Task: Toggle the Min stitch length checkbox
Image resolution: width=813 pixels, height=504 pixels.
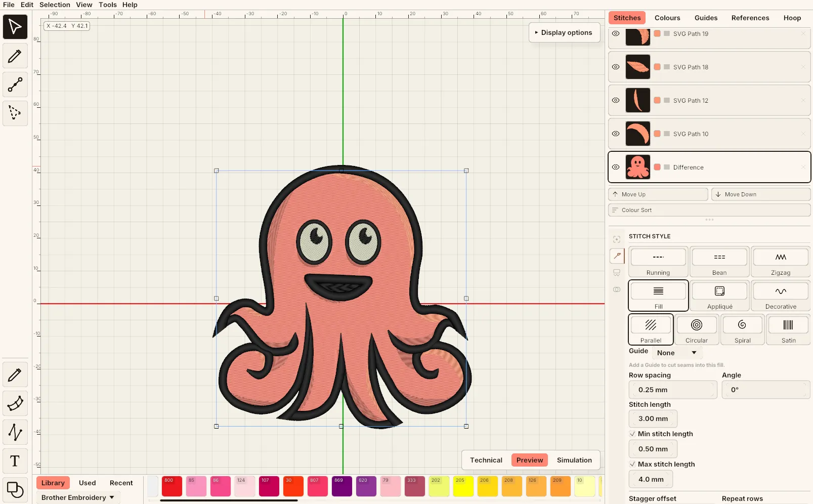Action: point(632,434)
